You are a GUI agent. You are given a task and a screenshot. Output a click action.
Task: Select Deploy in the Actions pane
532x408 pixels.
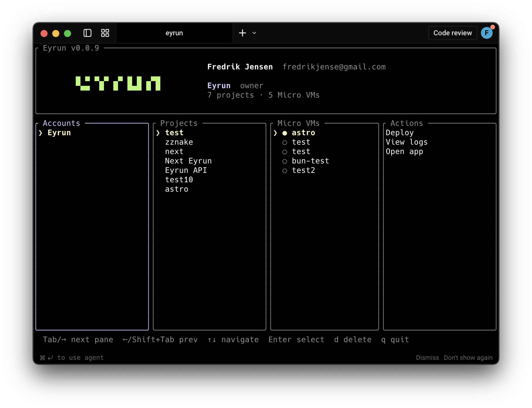point(400,133)
